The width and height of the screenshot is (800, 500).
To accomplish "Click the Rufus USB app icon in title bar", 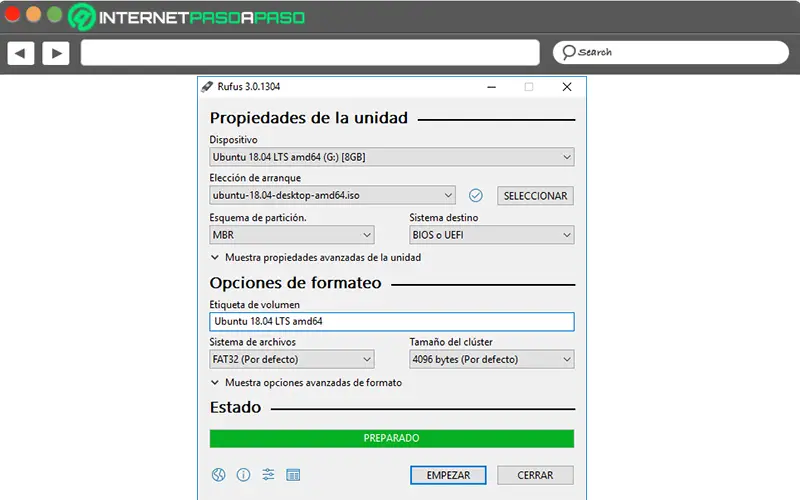I will point(207,87).
